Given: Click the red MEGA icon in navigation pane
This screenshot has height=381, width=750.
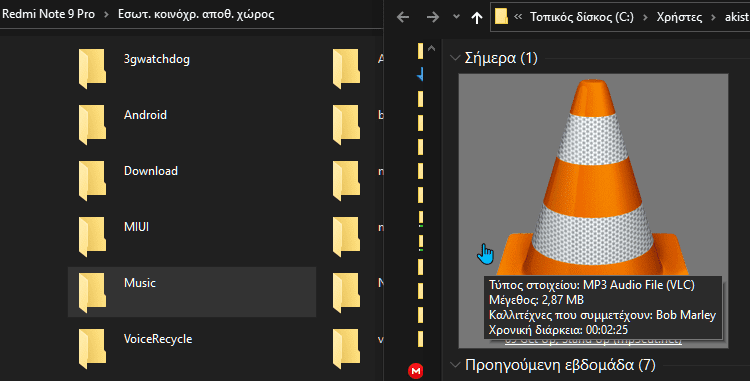Looking at the screenshot, I should pos(416,370).
